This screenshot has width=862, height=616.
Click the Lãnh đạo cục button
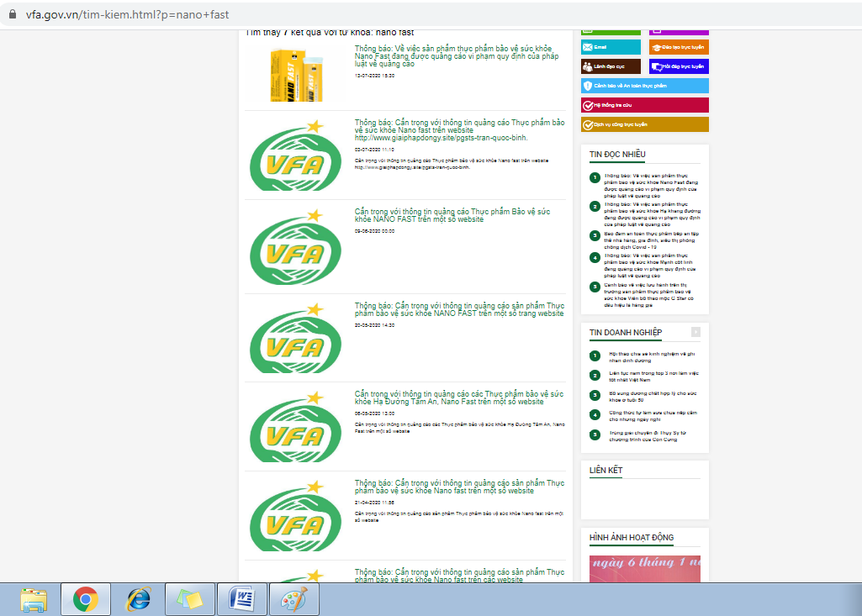pyautogui.click(x=611, y=66)
